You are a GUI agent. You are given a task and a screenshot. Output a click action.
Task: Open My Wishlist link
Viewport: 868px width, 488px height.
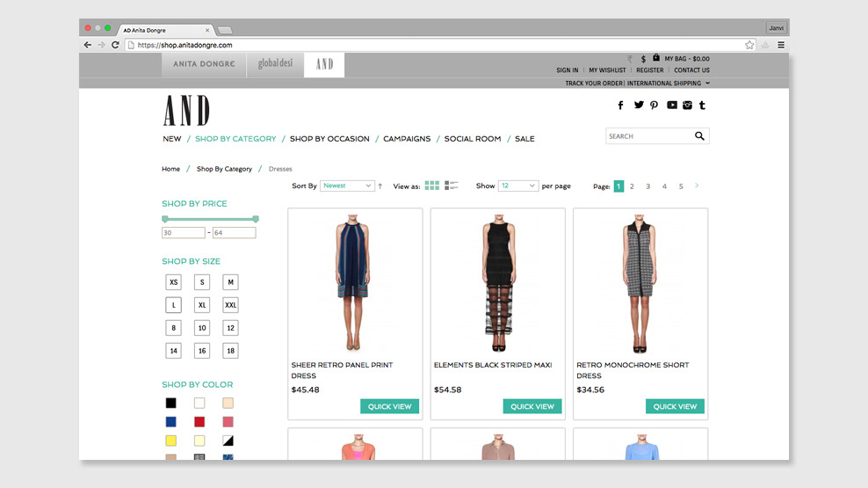coord(607,70)
